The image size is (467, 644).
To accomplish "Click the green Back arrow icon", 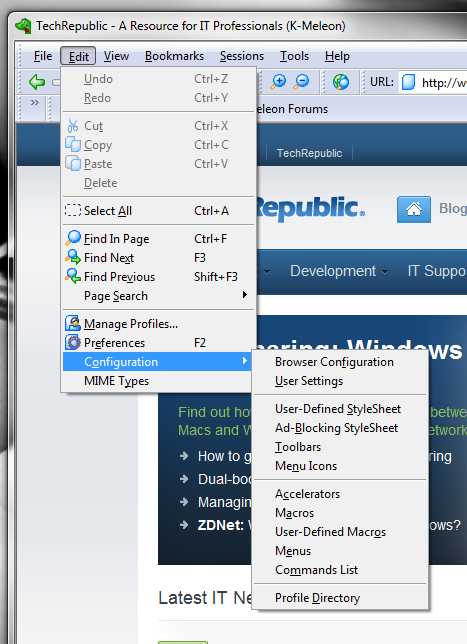I will click(x=37, y=82).
